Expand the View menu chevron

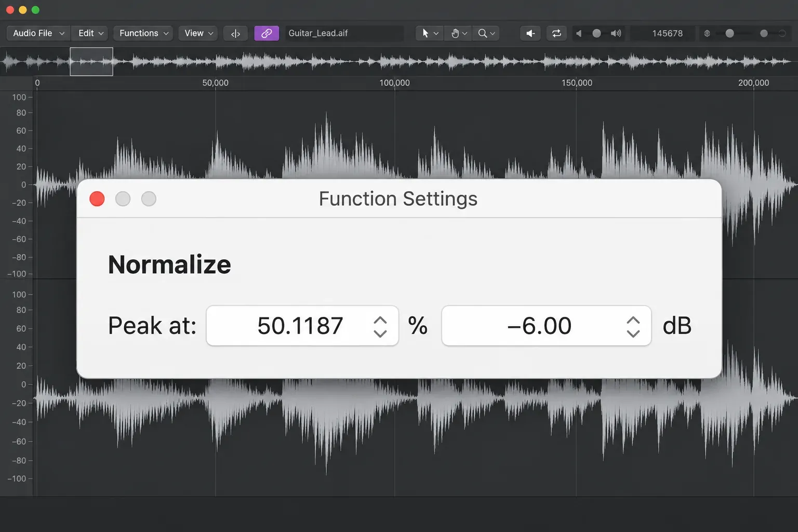pyautogui.click(x=211, y=33)
